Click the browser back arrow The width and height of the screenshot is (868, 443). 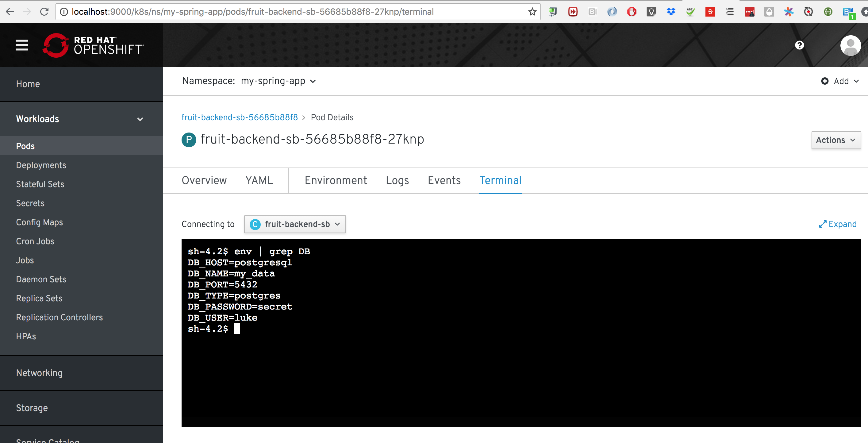(10, 12)
